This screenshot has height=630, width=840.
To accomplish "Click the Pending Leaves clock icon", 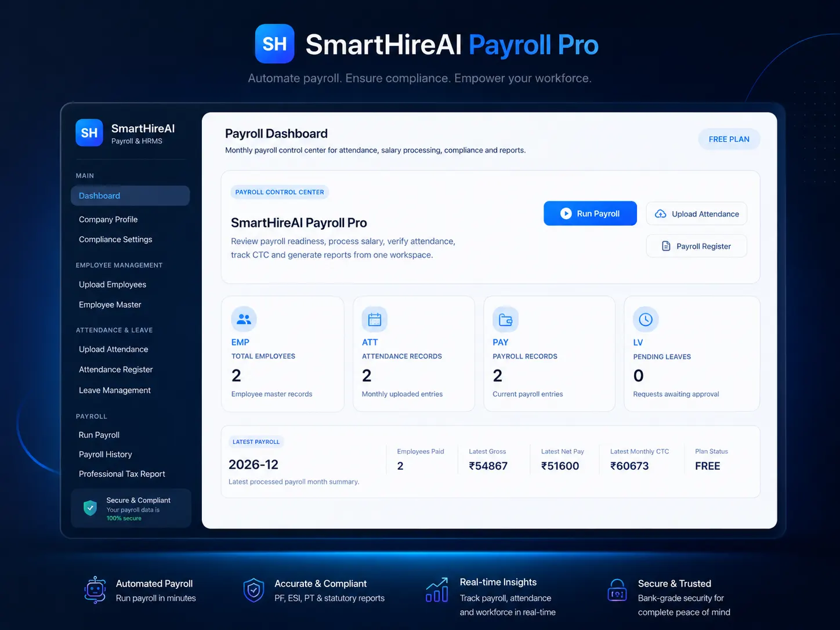I will click(646, 319).
